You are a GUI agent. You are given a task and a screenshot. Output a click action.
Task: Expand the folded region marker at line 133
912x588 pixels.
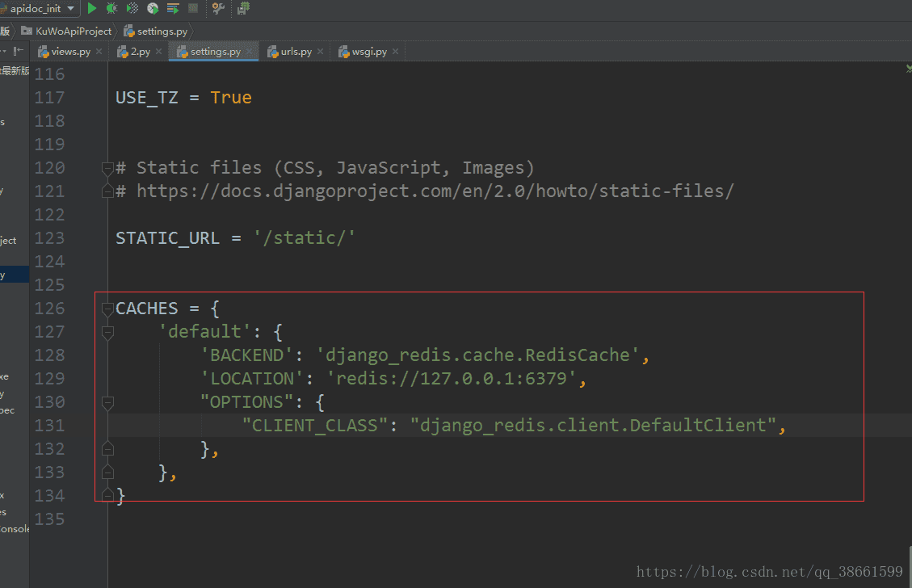point(108,471)
